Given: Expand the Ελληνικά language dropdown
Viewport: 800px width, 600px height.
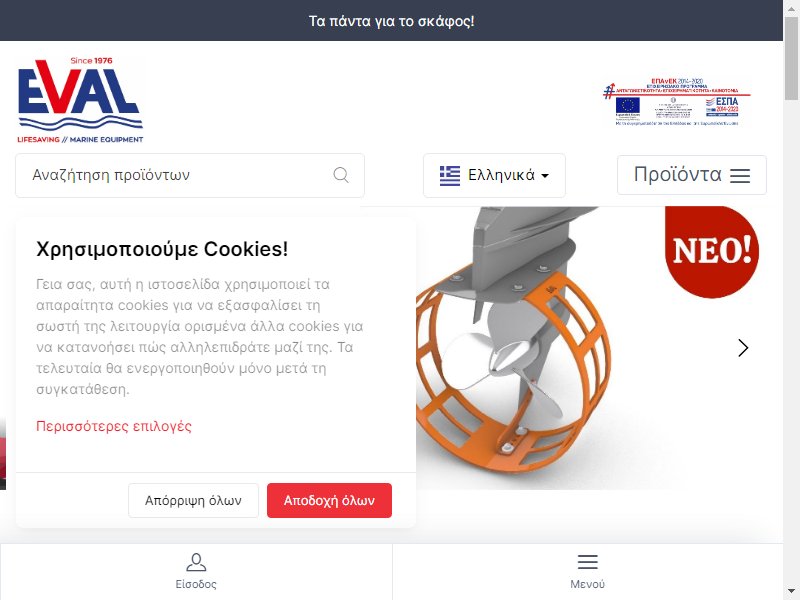Looking at the screenshot, I should [x=494, y=176].
